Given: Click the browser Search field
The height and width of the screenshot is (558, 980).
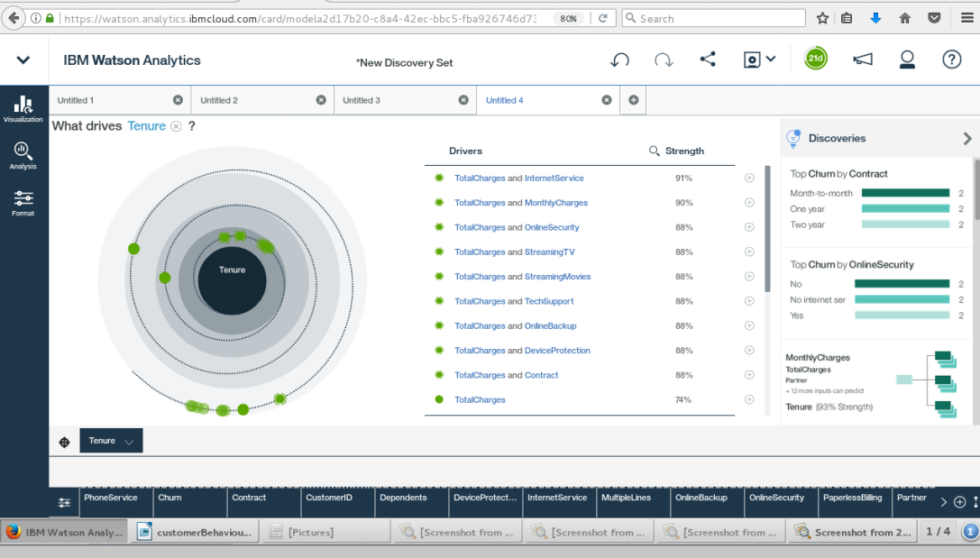Looking at the screenshot, I should point(713,18).
